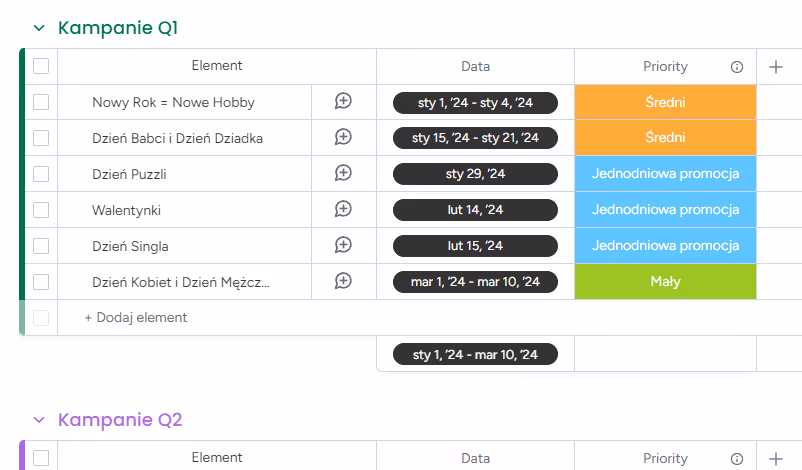Open the Kampanie Q1 group title

pyautogui.click(x=118, y=28)
